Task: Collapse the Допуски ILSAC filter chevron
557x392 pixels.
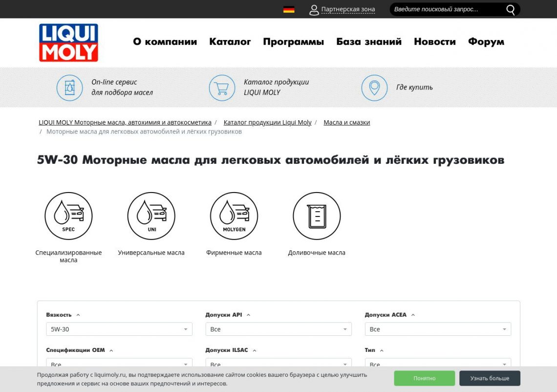Action: pos(255,350)
